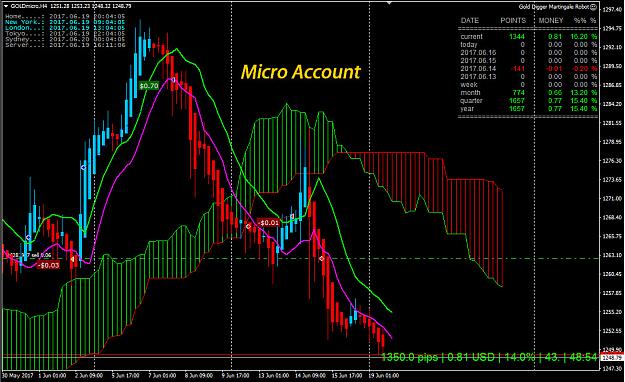This screenshot has width=625, height=382.
Task: Click the 1344 points value
Action: coord(517,36)
